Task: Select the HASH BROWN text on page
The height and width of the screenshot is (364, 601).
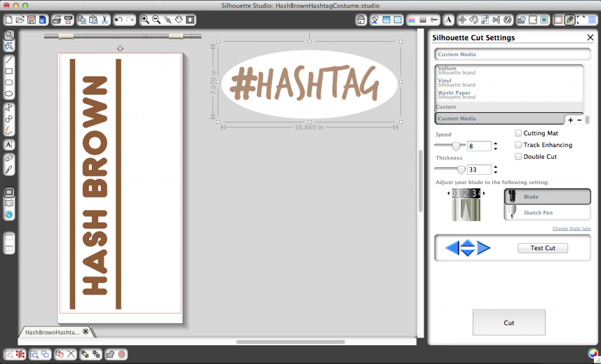Action: [x=94, y=186]
